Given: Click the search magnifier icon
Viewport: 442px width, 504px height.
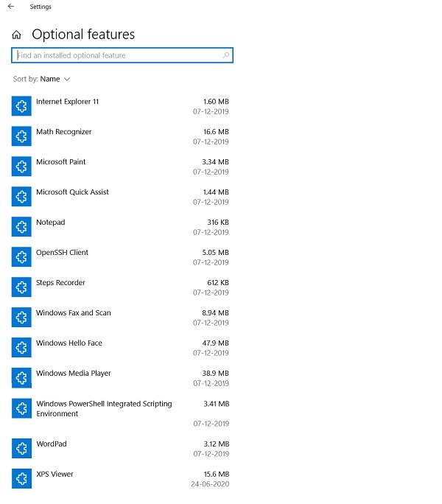Looking at the screenshot, I should 226,55.
